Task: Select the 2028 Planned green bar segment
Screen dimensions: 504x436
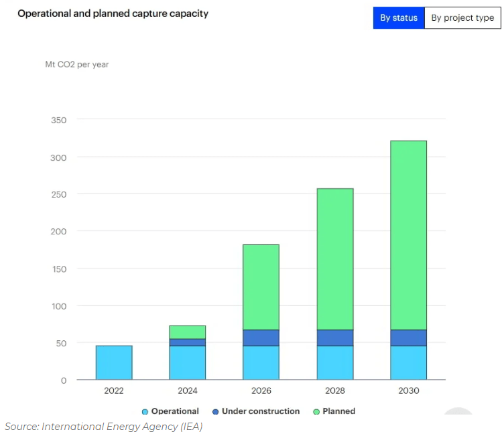Action: point(334,259)
